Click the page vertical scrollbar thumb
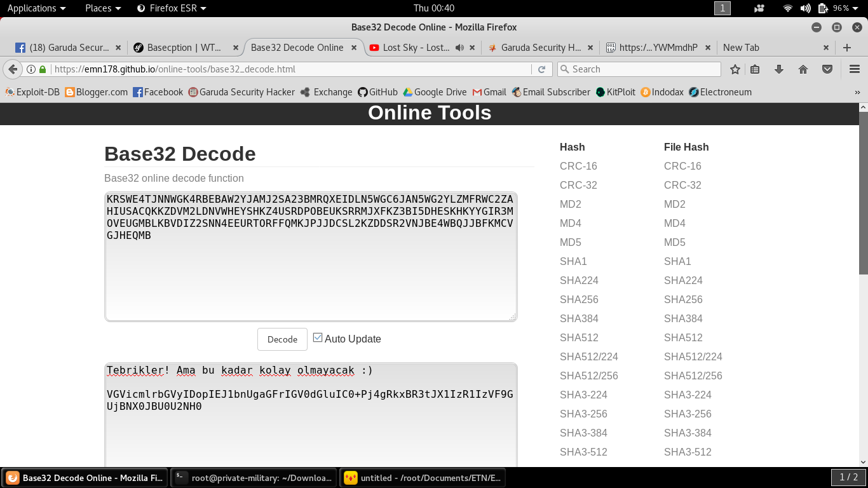 (x=863, y=191)
